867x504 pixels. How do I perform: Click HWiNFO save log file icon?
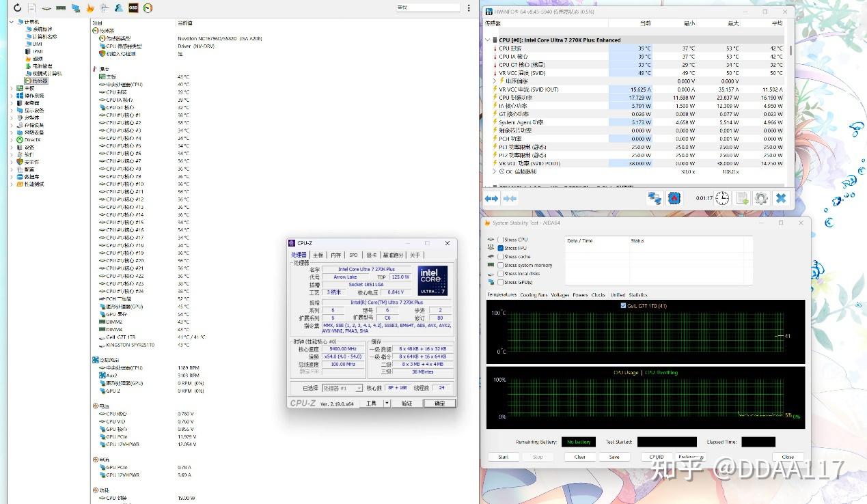tap(742, 198)
